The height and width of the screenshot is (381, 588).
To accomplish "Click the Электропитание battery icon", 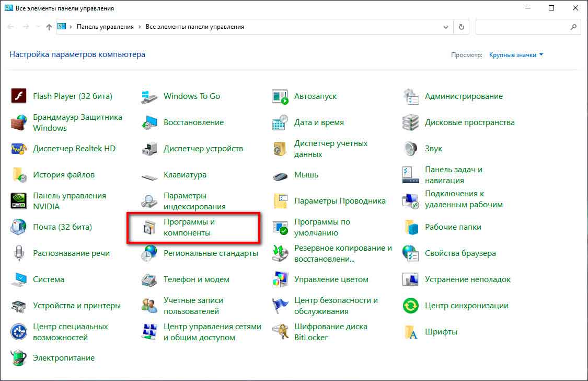I will (19, 358).
